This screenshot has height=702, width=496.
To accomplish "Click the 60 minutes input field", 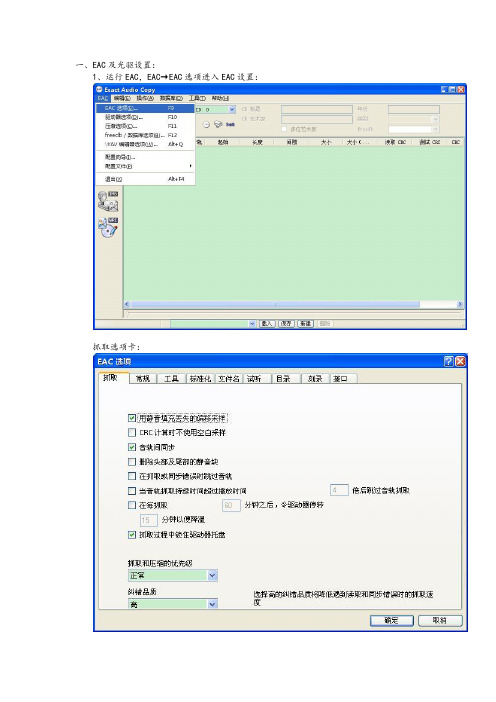I will [x=231, y=505].
